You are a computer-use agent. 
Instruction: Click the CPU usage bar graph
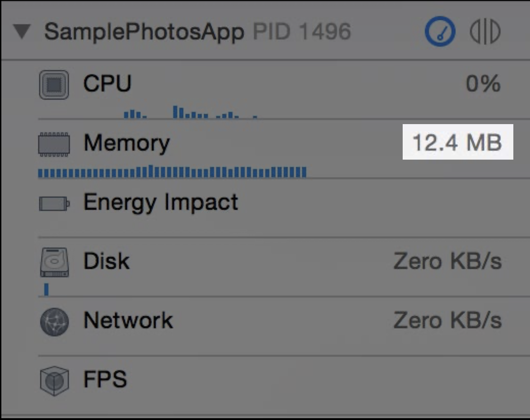(191, 112)
